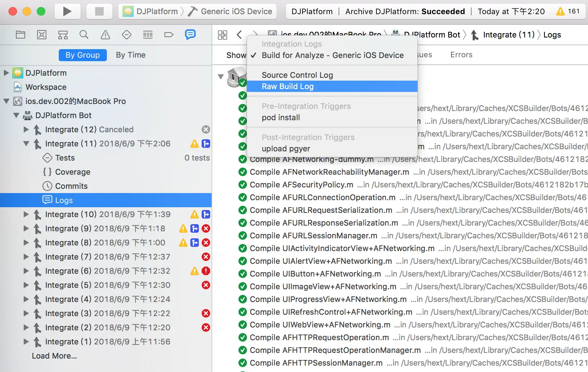Expand Integrate (1) disclosure triangle
The width and height of the screenshot is (588, 372).
click(26, 342)
